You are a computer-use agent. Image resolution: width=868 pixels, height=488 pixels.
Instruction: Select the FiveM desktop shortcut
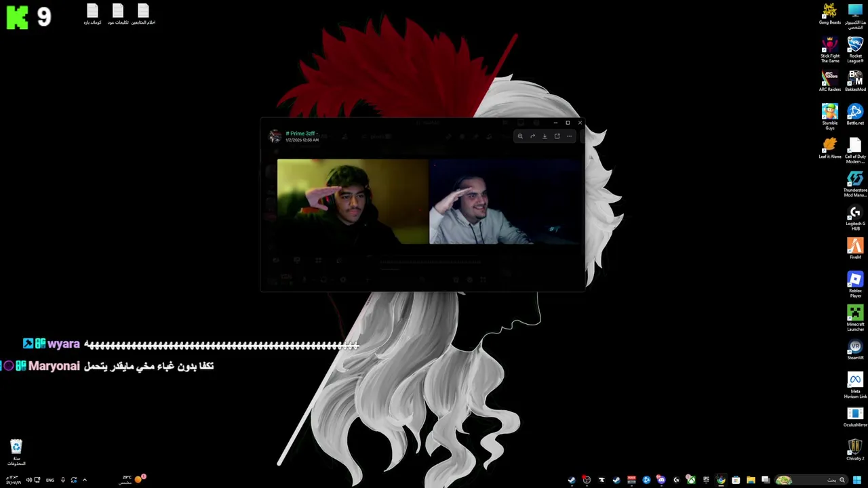[855, 249]
